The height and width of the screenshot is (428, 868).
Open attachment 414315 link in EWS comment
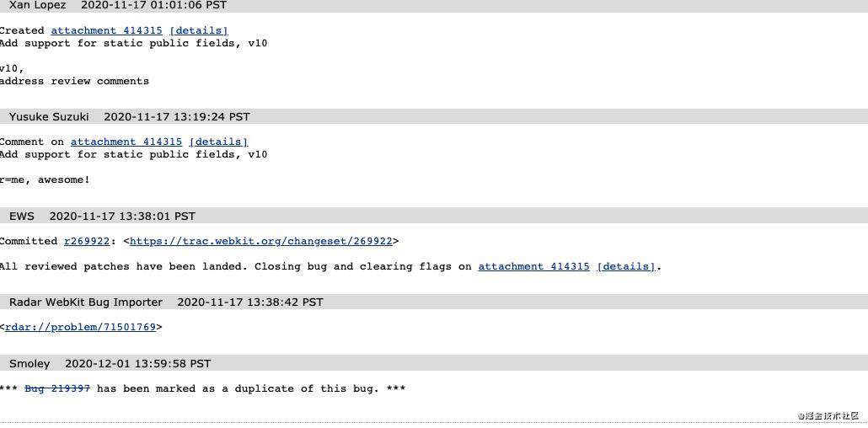coord(534,266)
